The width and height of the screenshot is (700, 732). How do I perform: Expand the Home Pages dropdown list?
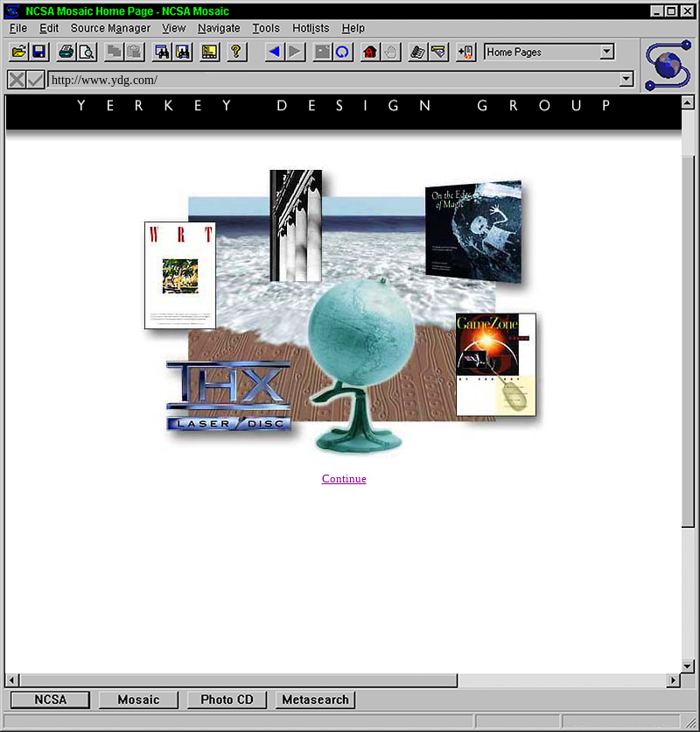607,53
